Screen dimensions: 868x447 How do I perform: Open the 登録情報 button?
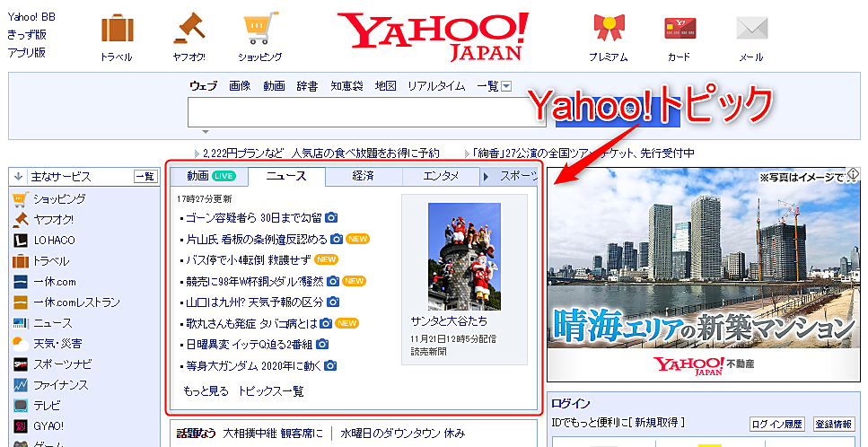[833, 425]
